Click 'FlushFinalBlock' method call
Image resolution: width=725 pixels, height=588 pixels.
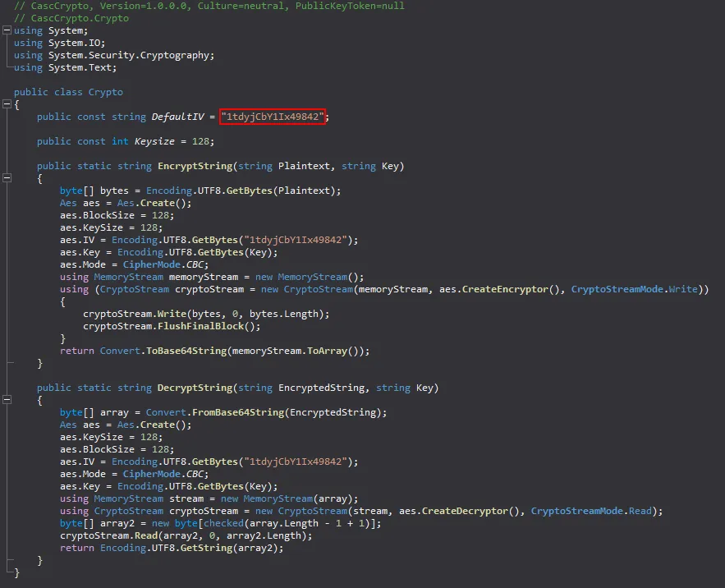pyautogui.click(x=200, y=326)
